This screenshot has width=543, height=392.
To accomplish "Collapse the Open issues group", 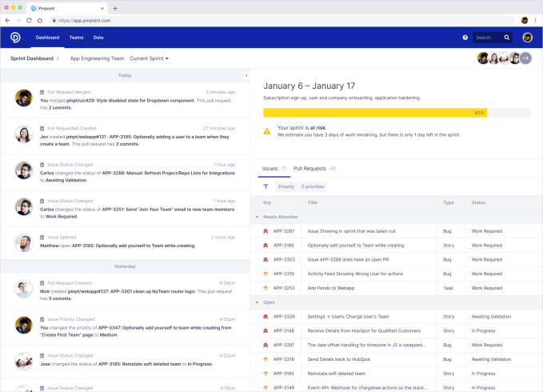I will coord(257,302).
